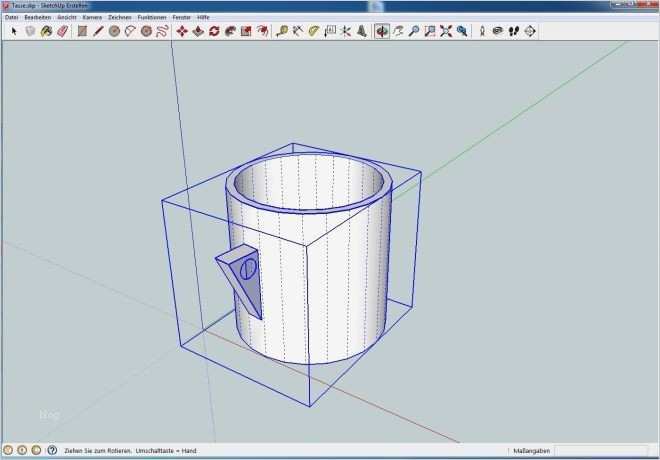
Task: Open the Kamera menu
Action: pos(92,17)
